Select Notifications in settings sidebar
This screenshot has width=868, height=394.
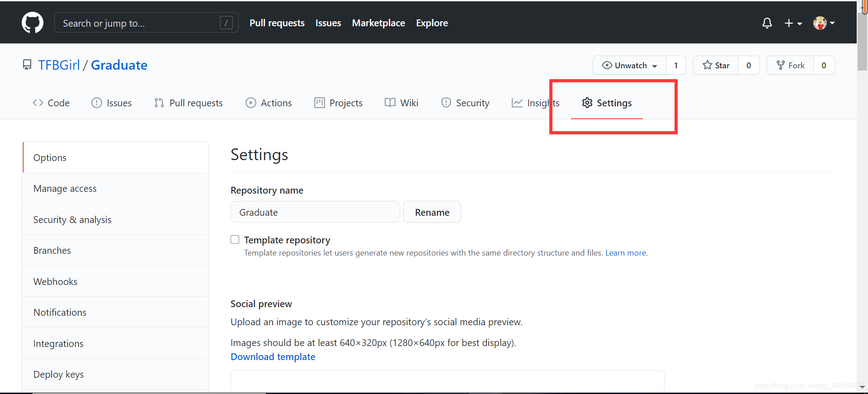pyautogui.click(x=115, y=312)
